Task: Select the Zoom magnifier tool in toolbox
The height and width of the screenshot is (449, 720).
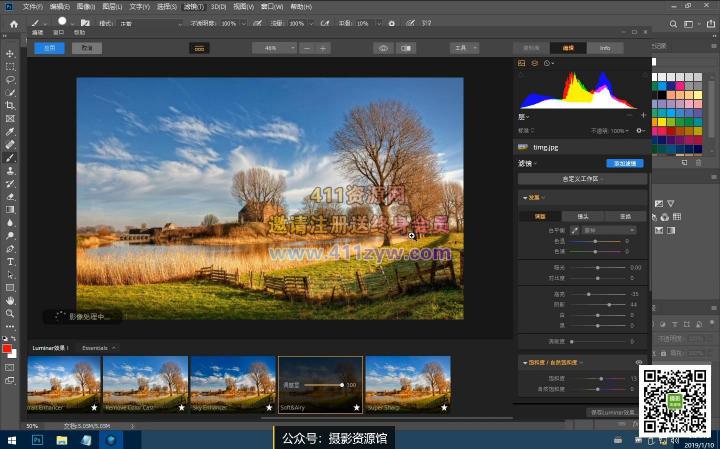Action: point(10,313)
